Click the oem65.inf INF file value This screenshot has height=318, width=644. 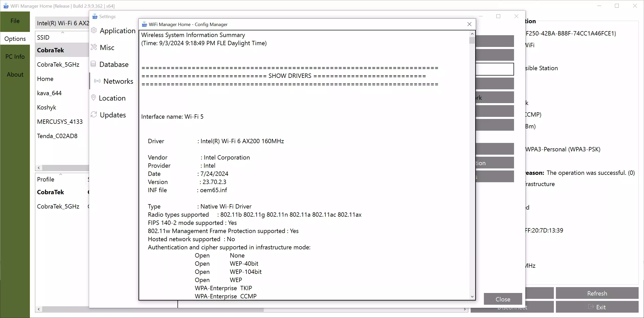point(213,190)
